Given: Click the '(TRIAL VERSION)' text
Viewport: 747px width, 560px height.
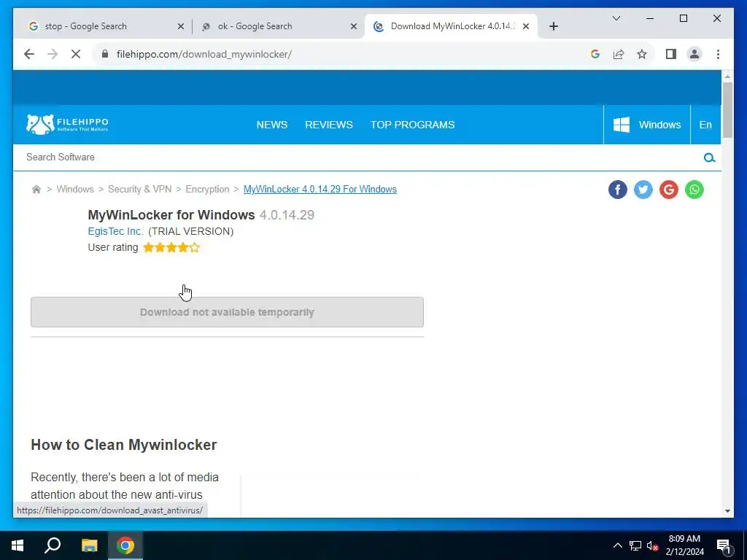Looking at the screenshot, I should click(x=190, y=231).
